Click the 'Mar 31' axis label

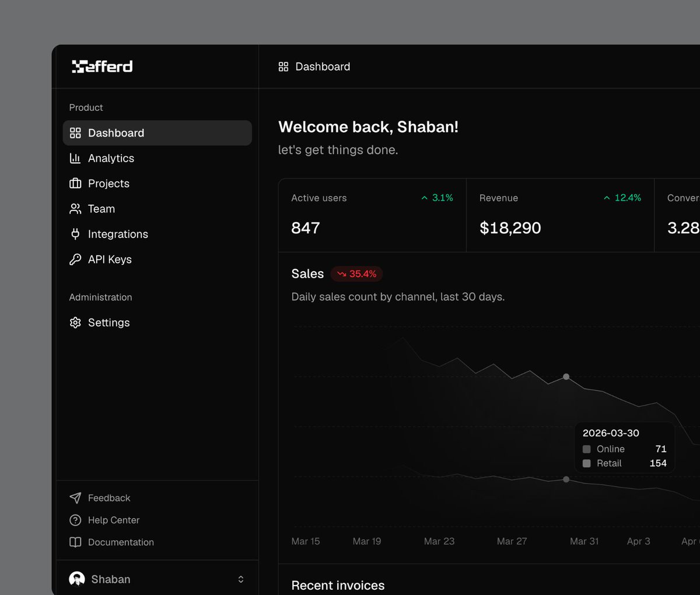pos(584,541)
